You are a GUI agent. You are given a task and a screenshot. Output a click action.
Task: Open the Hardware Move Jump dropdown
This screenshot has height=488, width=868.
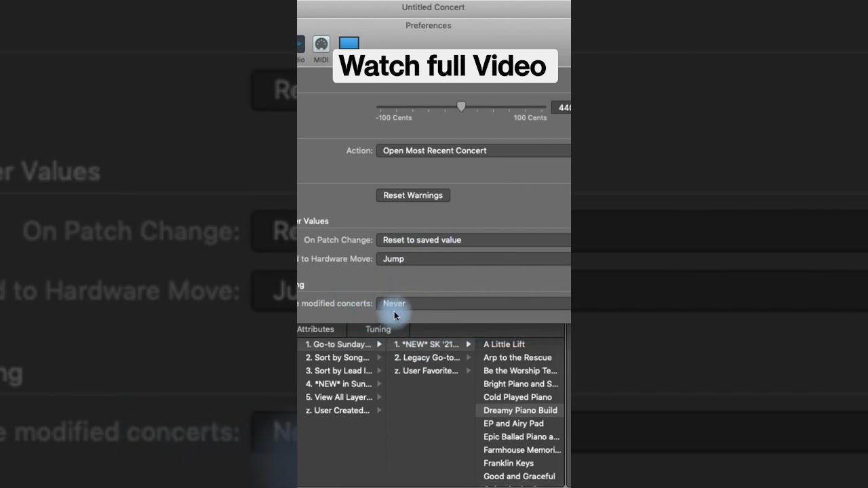click(x=473, y=259)
